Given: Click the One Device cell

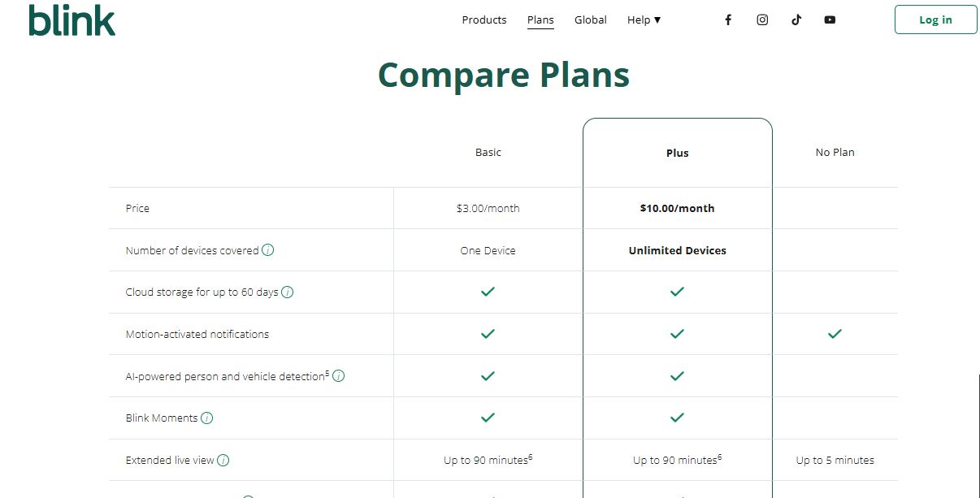Looking at the screenshot, I should click(x=488, y=251).
